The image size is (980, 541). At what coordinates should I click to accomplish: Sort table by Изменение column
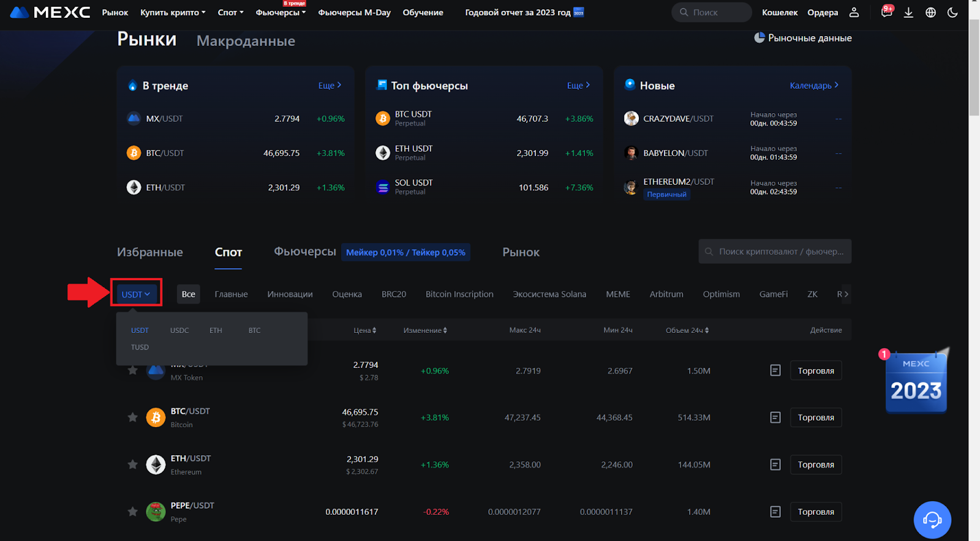(425, 330)
